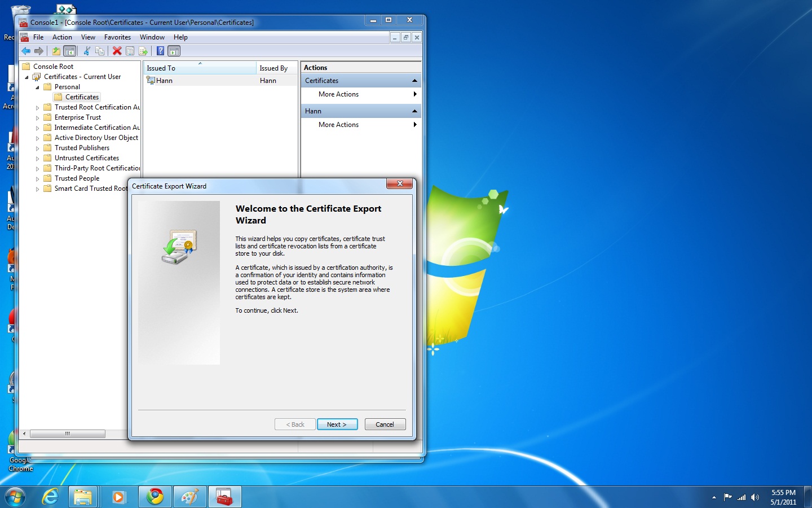Toggle the Show/Hide Action Pane toolbar icon

[x=174, y=51]
